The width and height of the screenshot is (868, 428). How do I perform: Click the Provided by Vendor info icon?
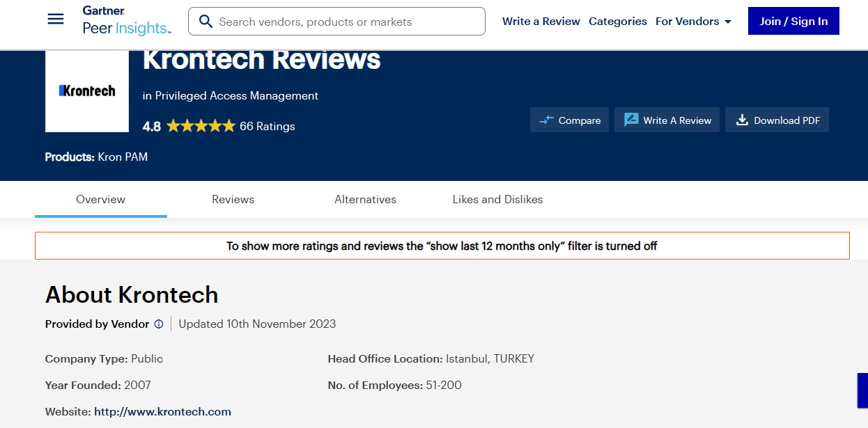[159, 324]
